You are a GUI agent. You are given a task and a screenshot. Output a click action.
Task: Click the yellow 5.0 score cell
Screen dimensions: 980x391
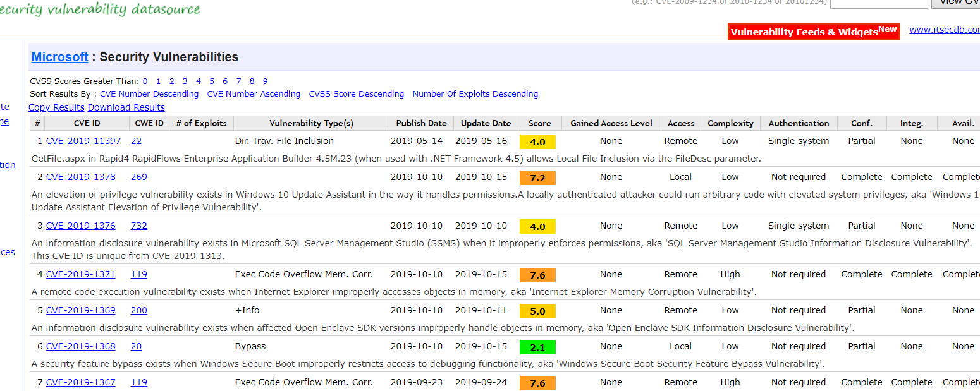coord(537,311)
